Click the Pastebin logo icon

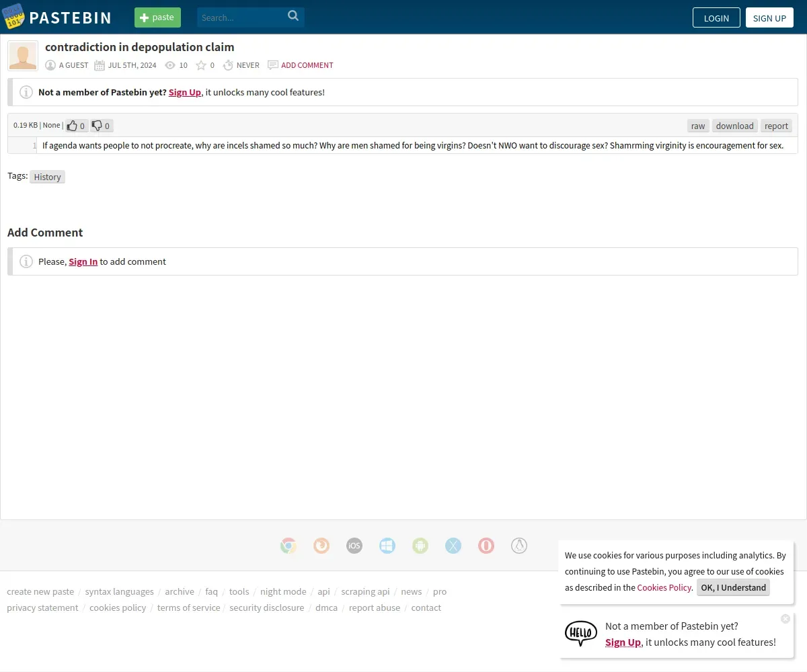click(13, 16)
